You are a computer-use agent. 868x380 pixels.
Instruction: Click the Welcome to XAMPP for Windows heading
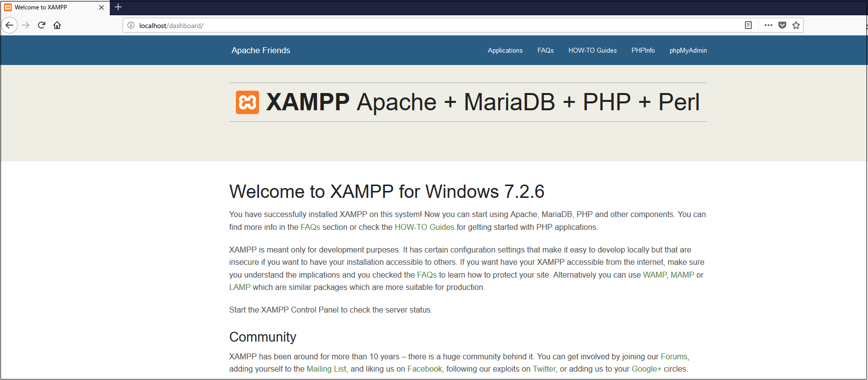[x=386, y=191]
